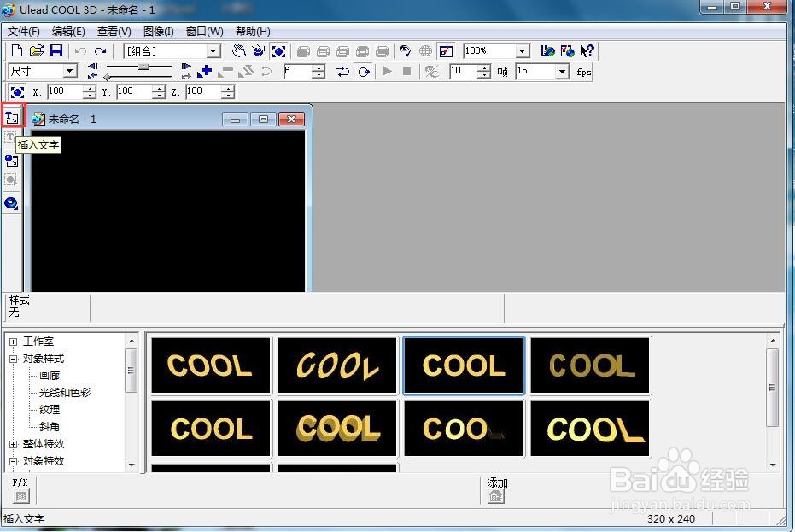The height and width of the screenshot is (532, 795).
Task: Click the remove key frame icon
Action: 225,72
